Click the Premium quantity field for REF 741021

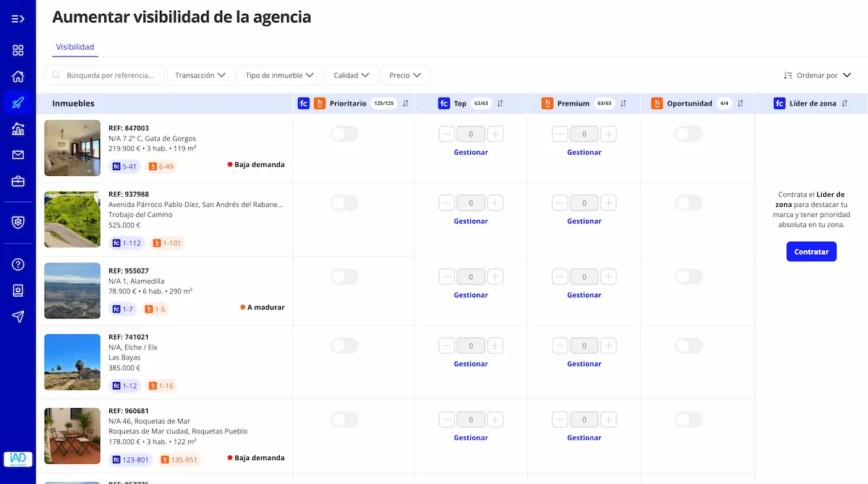pos(584,346)
